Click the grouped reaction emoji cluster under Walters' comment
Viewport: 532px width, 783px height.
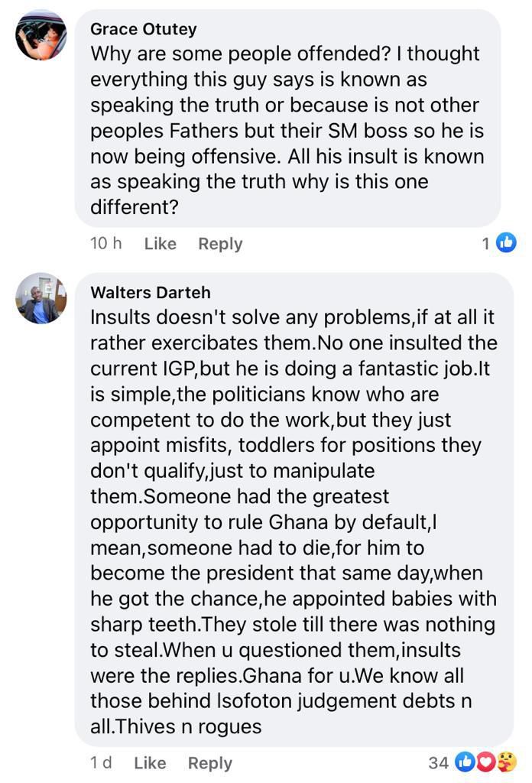pyautogui.click(x=485, y=762)
